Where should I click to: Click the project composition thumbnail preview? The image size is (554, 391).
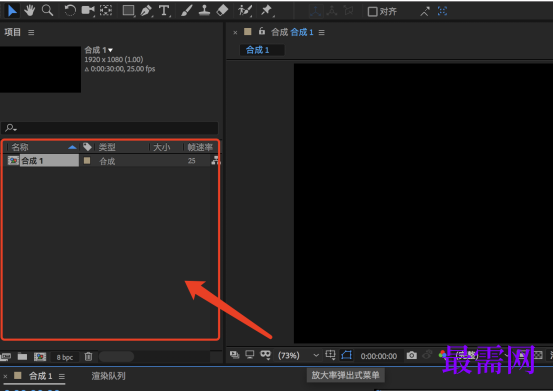pyautogui.click(x=40, y=70)
